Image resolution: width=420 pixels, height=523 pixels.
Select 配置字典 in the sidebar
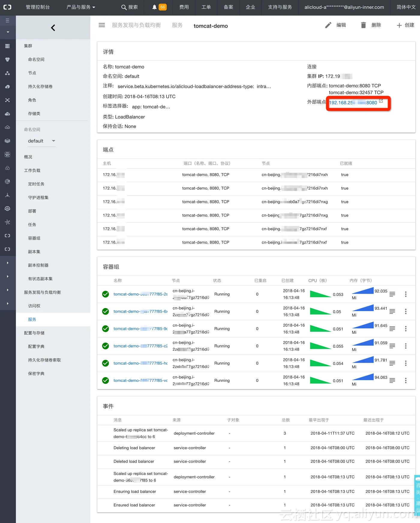[36, 346]
